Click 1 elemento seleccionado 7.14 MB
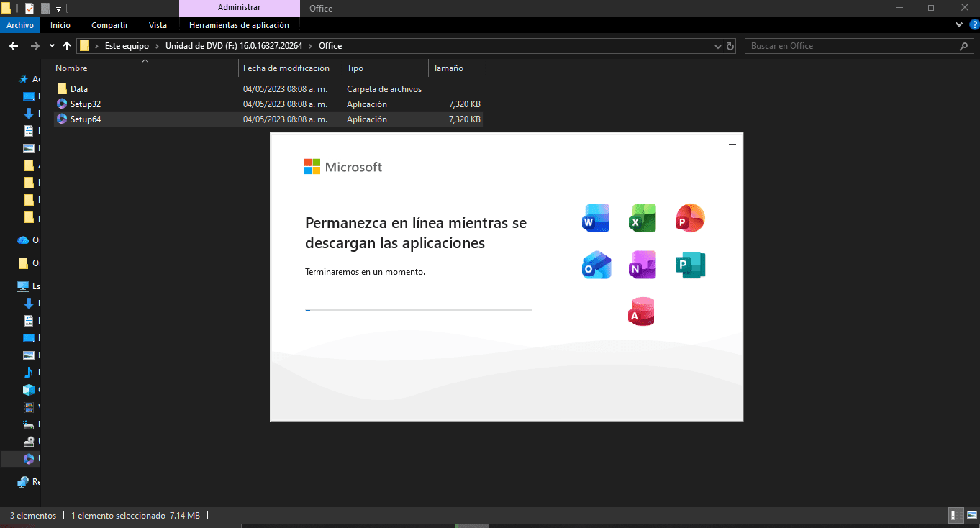This screenshot has height=528, width=980. coord(137,516)
